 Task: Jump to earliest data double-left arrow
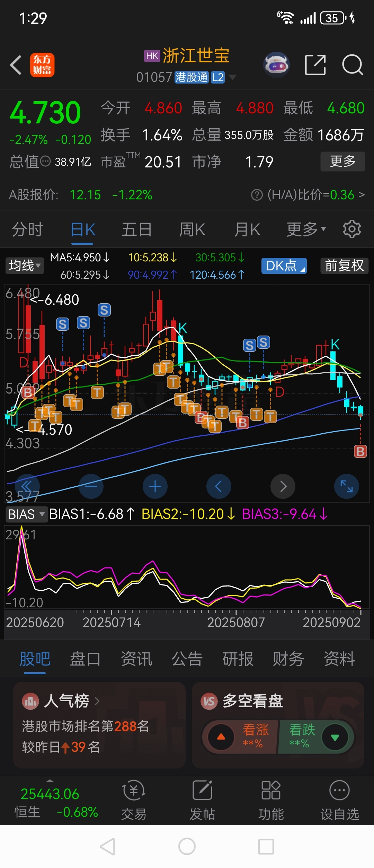click(x=27, y=486)
